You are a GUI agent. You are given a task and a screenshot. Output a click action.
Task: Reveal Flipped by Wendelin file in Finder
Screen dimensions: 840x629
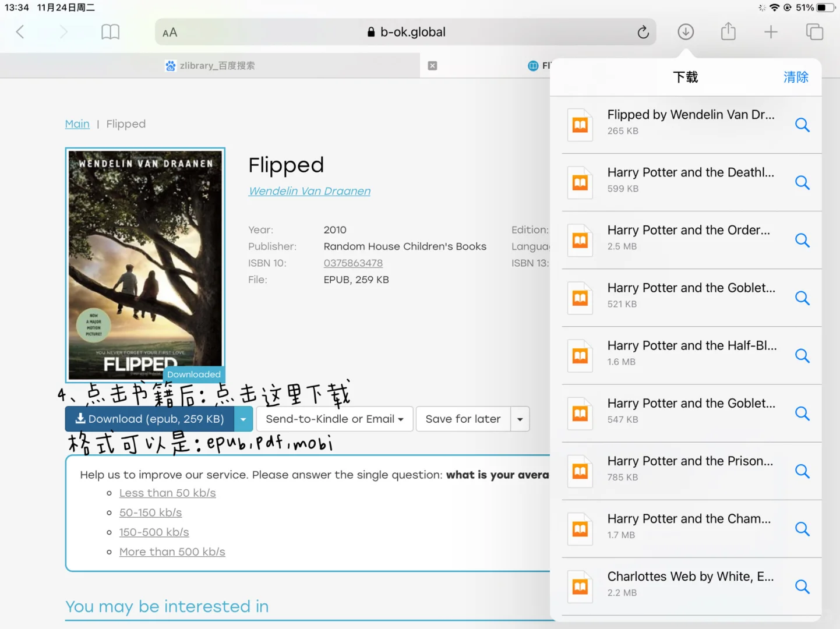tap(802, 125)
